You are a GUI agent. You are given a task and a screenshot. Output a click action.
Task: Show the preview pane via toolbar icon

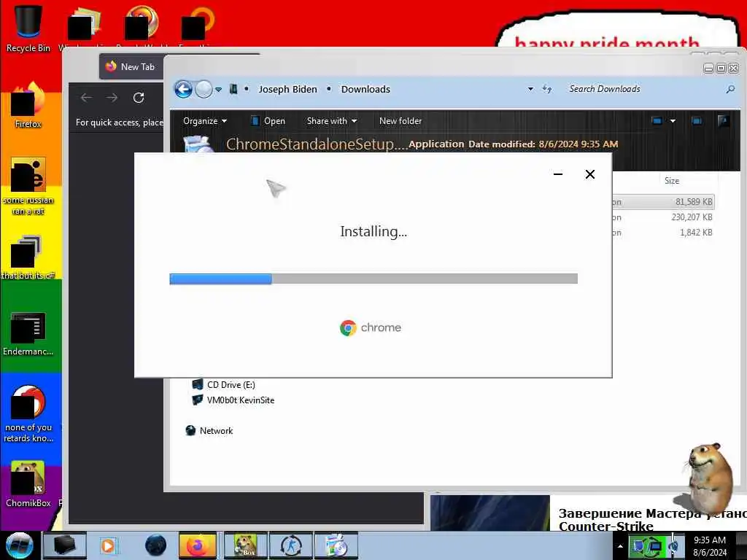click(x=697, y=121)
